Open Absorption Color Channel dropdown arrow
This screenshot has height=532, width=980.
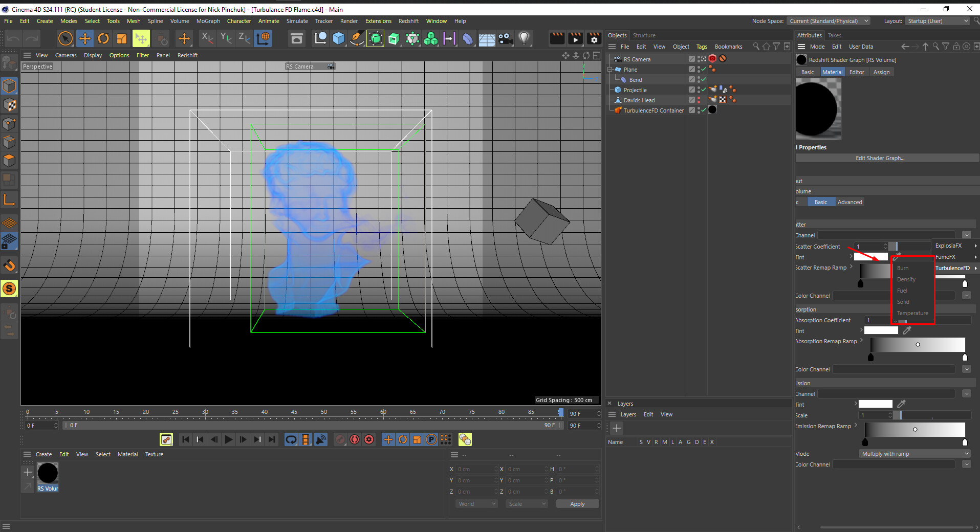pyautogui.click(x=967, y=369)
